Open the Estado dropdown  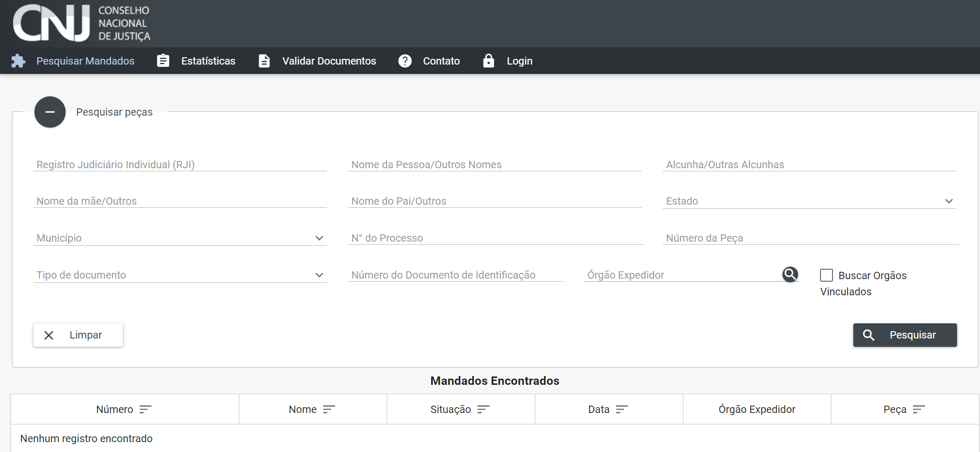coord(808,201)
